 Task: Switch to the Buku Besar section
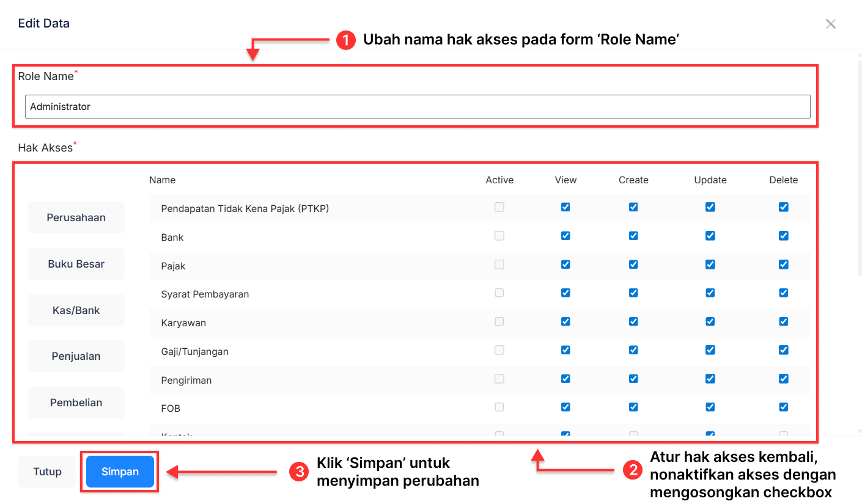(x=76, y=263)
